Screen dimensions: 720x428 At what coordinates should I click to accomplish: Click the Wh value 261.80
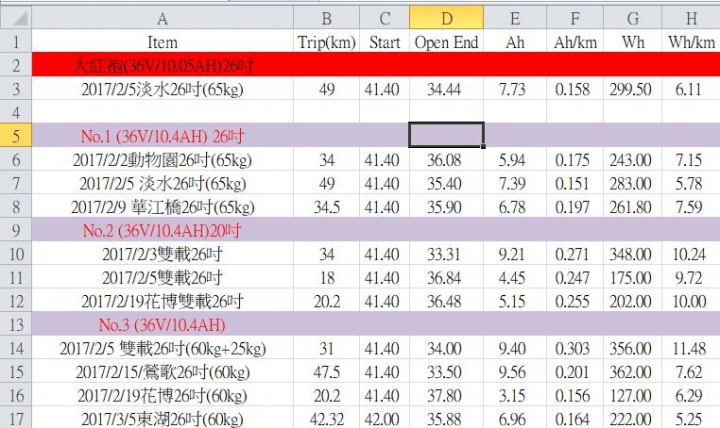[x=633, y=206]
